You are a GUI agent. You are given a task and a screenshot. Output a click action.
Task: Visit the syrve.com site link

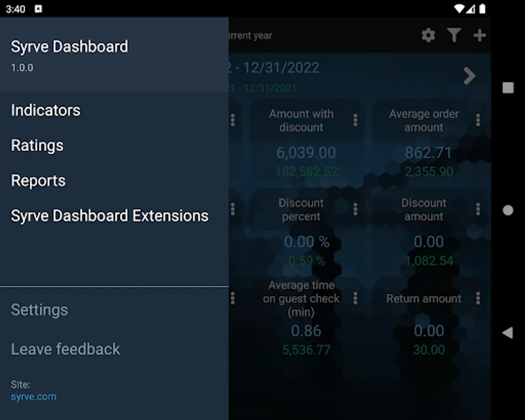tap(34, 397)
